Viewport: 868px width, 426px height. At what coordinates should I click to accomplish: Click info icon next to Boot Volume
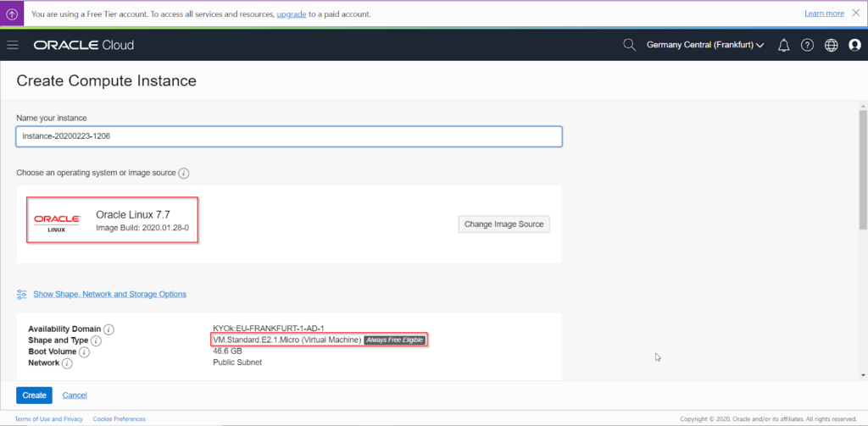[84, 351]
